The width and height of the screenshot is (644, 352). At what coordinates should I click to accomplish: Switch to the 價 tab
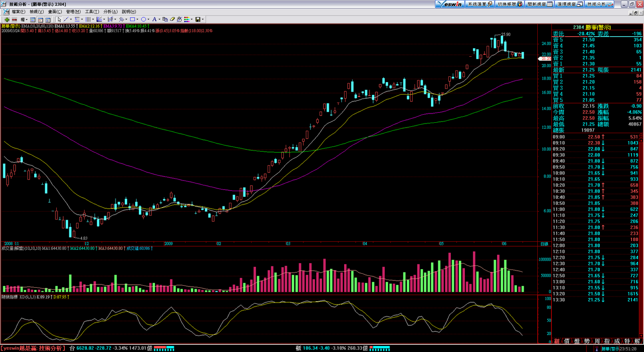point(567,341)
